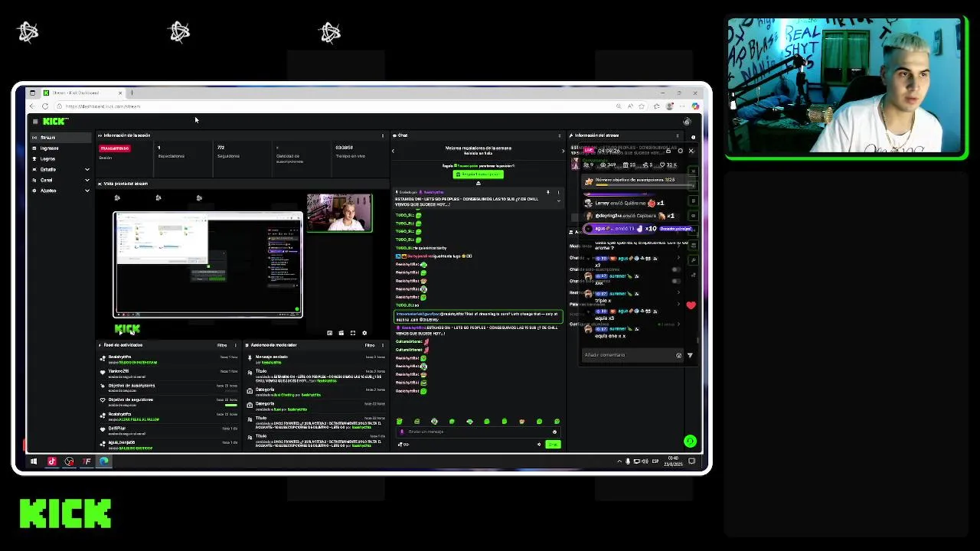Expand the Ajustes sidebar section
This screenshot has width=980, height=551.
[x=60, y=191]
